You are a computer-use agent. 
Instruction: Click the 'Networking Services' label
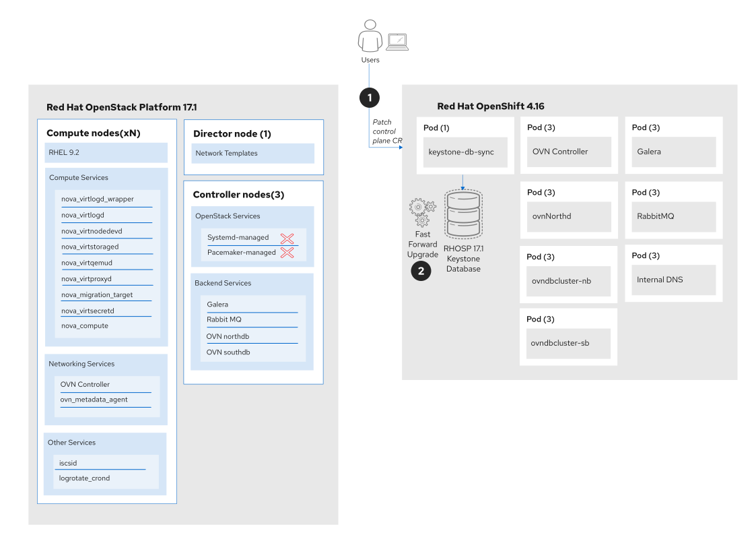(x=81, y=364)
